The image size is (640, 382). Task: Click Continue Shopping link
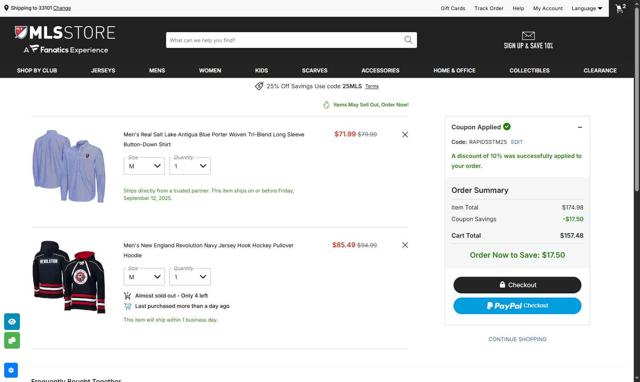pyautogui.click(x=517, y=339)
